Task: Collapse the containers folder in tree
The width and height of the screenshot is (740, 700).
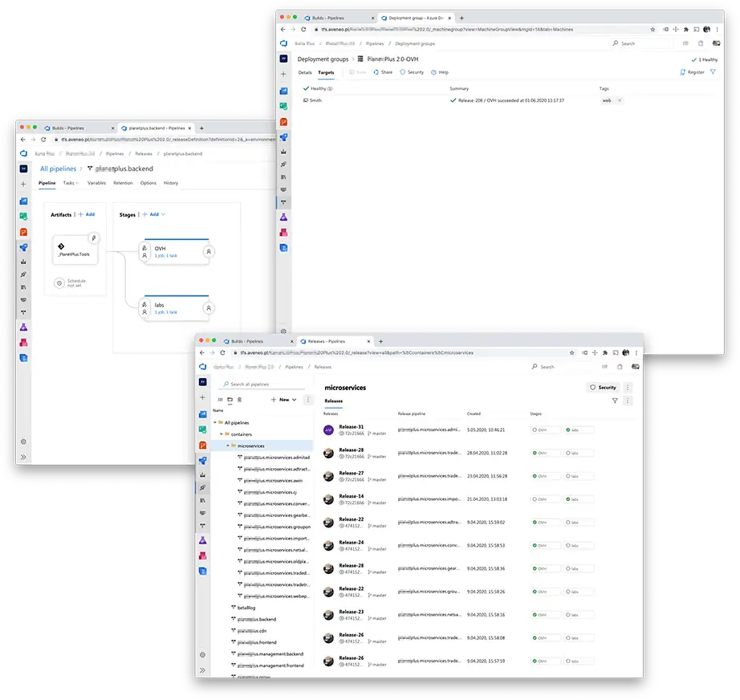Action: [222, 434]
